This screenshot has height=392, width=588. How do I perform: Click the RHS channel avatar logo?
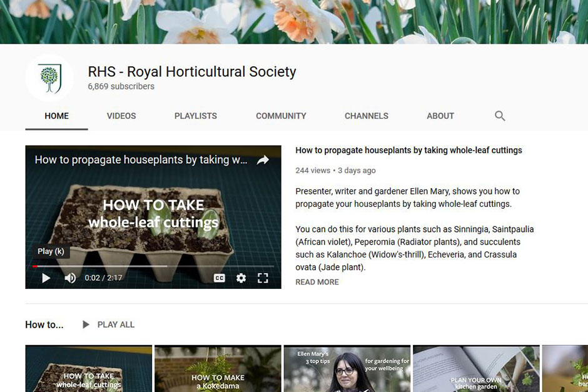click(x=49, y=78)
